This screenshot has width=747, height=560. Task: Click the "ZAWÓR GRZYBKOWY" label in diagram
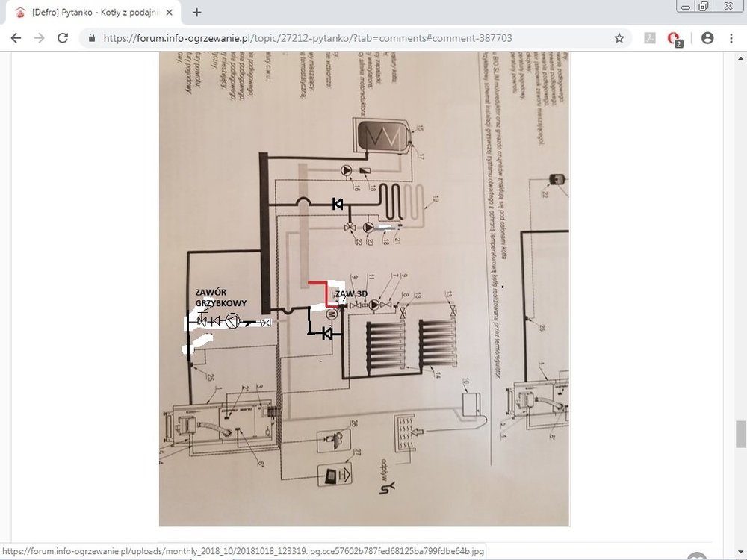click(221, 298)
